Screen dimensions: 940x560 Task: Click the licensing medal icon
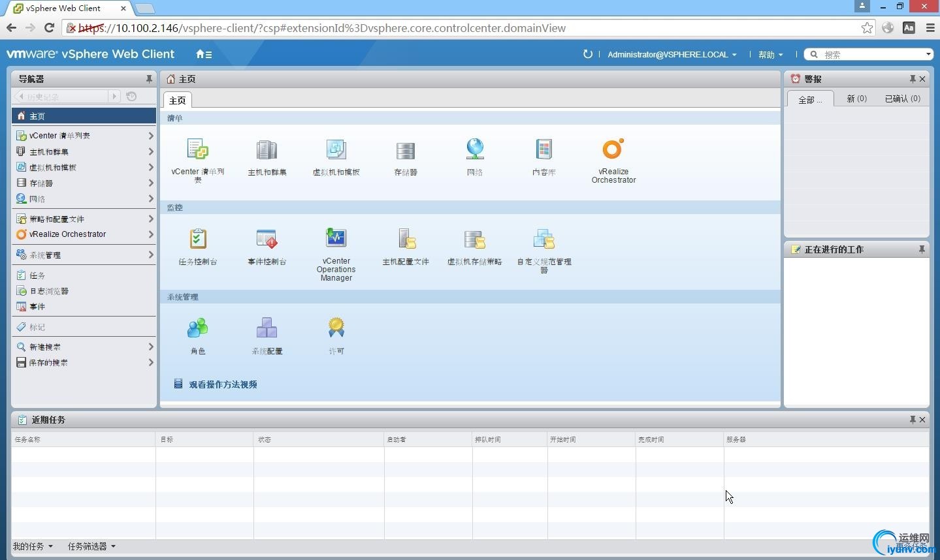click(336, 328)
